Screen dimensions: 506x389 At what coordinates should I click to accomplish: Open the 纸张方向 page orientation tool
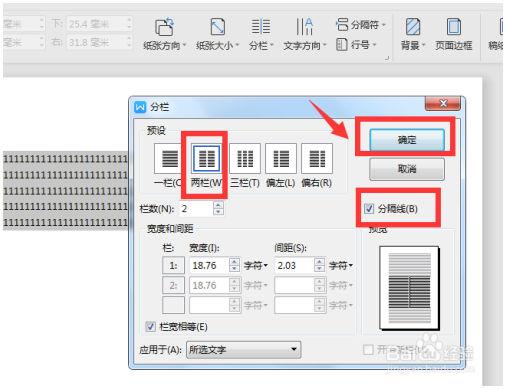coord(164,34)
